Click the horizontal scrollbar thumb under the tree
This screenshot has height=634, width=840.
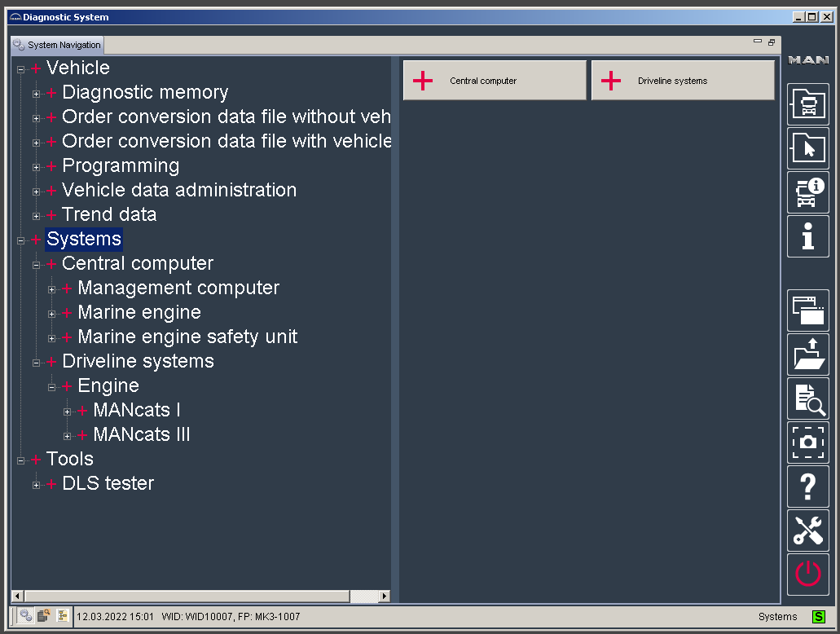(x=187, y=596)
